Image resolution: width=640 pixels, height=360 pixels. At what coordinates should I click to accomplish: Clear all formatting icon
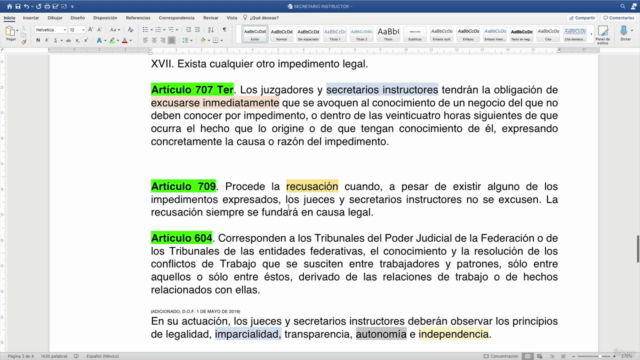[130, 30]
